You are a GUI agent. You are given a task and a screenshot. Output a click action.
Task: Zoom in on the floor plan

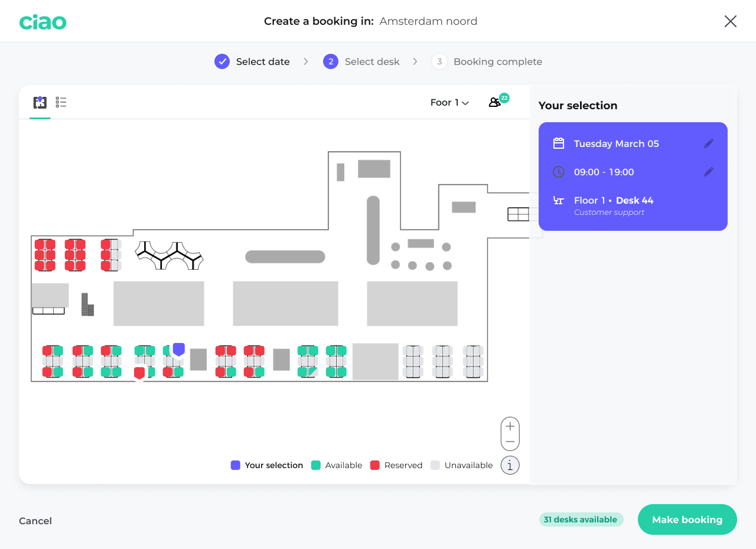coord(510,425)
